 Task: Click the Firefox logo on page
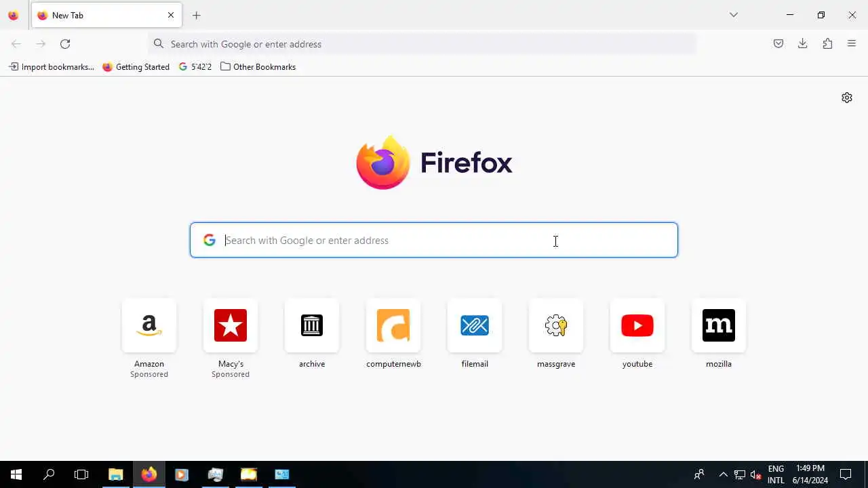[434, 163]
